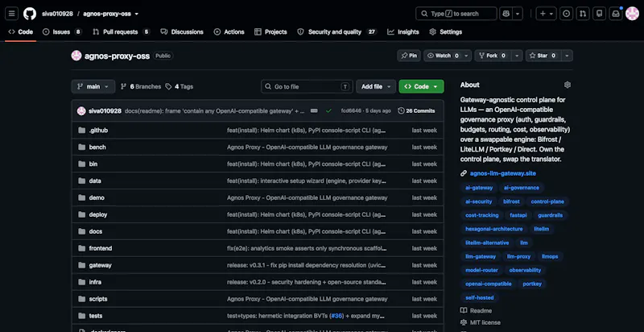This screenshot has width=644, height=332.
Task: Open the Actions tab
Action: click(229, 31)
